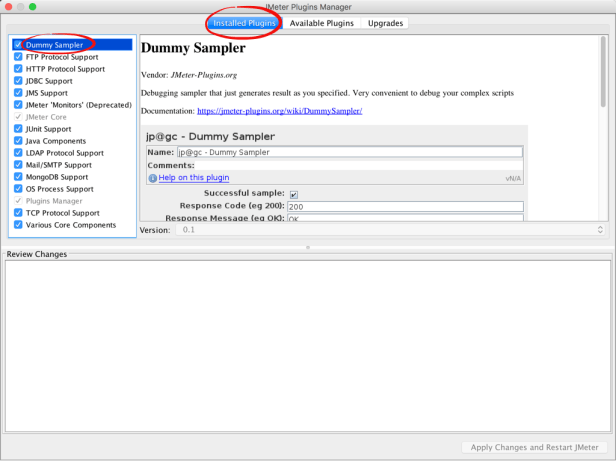Select the JMeter Core list entry

[72, 117]
